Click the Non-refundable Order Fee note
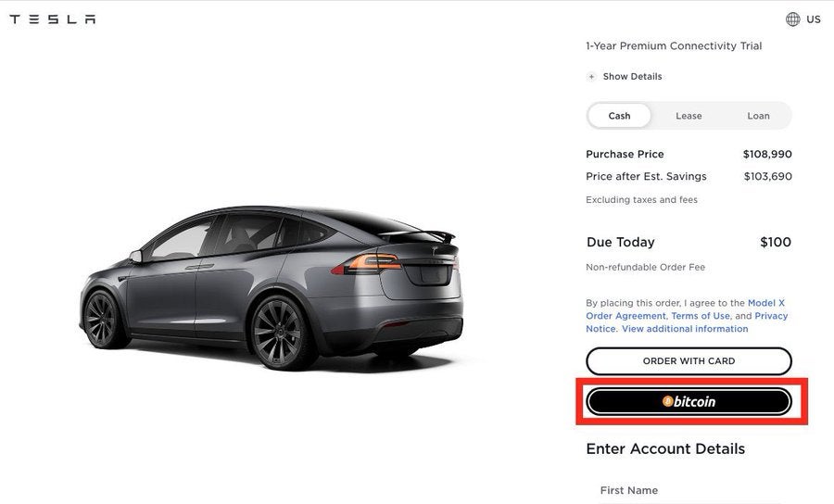Screen dimensions: 834x504 click(x=645, y=268)
